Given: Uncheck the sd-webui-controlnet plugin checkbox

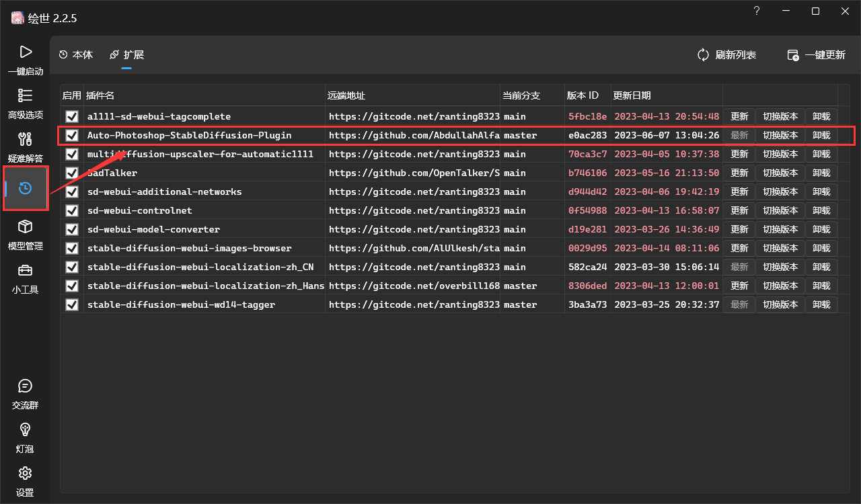Looking at the screenshot, I should tap(72, 210).
